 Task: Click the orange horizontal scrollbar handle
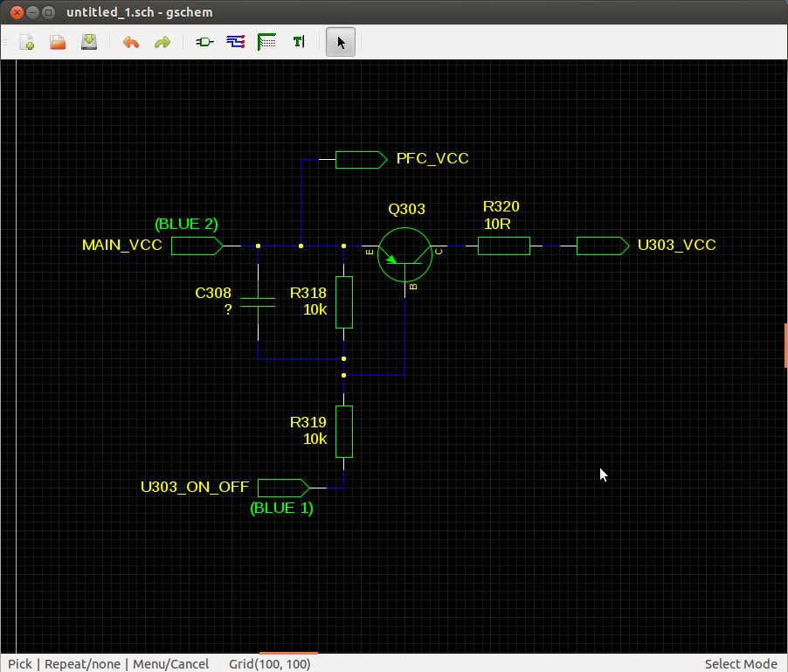pyautogui.click(x=288, y=652)
